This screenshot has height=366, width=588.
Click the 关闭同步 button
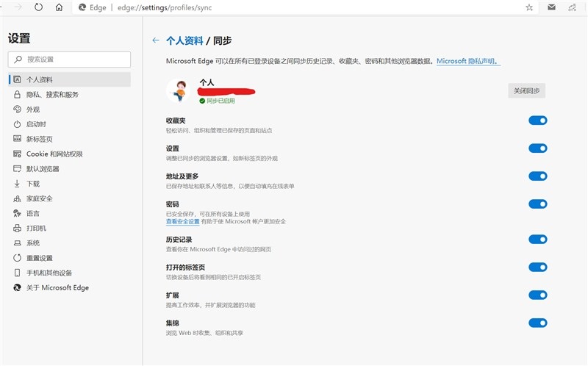point(526,90)
